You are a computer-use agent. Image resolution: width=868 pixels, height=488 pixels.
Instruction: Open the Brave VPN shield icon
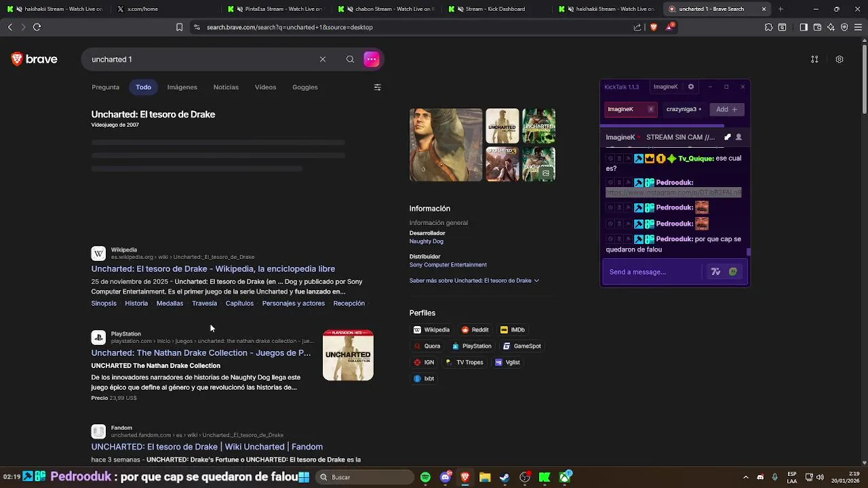tap(844, 27)
